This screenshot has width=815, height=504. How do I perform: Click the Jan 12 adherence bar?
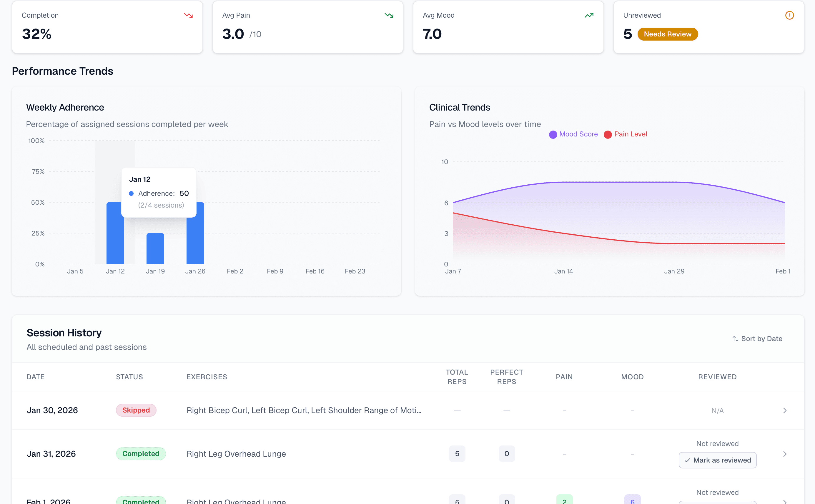coord(115,240)
